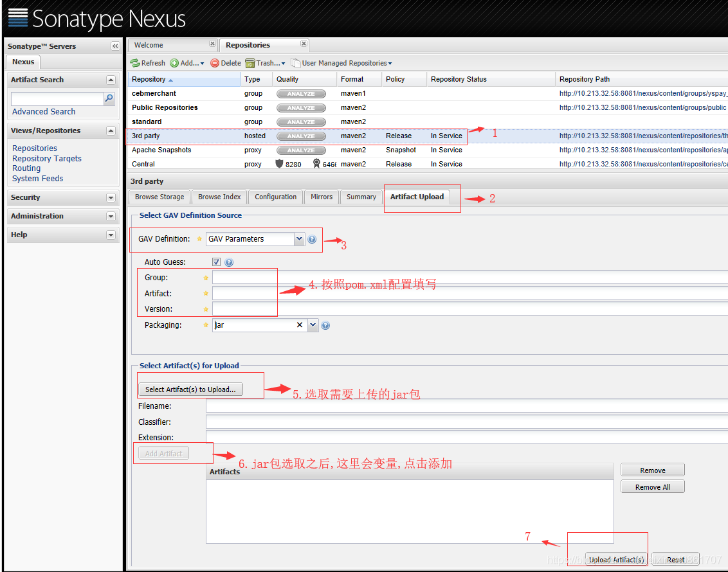728x572 pixels.
Task: Click the Reset button
Action: click(675, 560)
